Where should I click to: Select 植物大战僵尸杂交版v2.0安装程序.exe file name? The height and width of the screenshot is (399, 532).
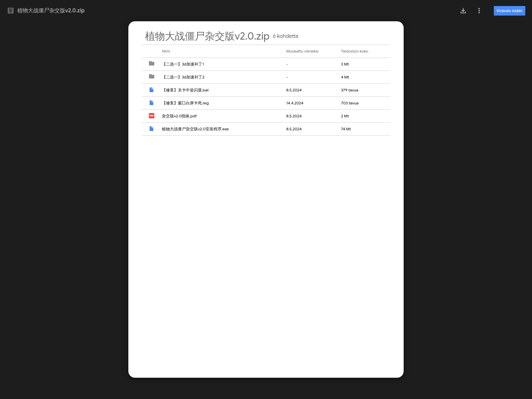195,129
